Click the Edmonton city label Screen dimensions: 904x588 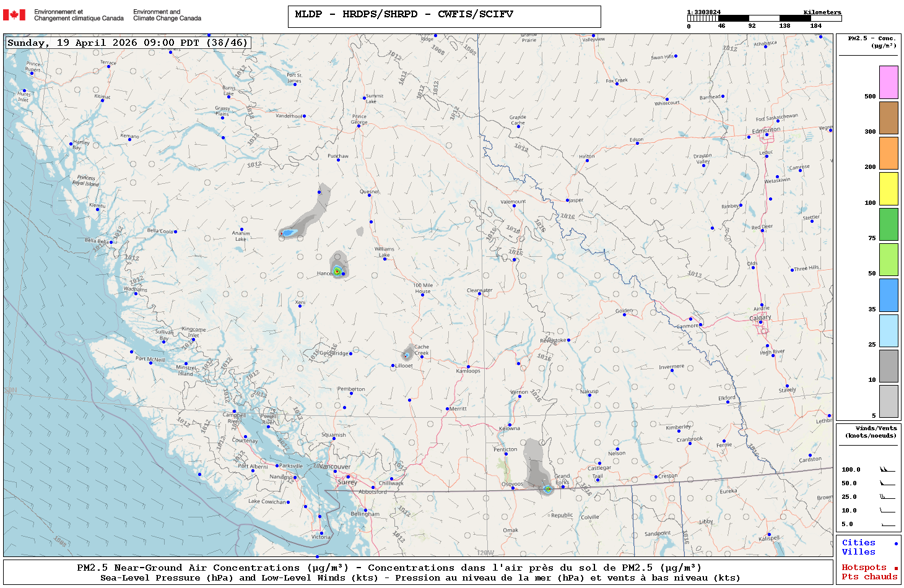click(766, 131)
